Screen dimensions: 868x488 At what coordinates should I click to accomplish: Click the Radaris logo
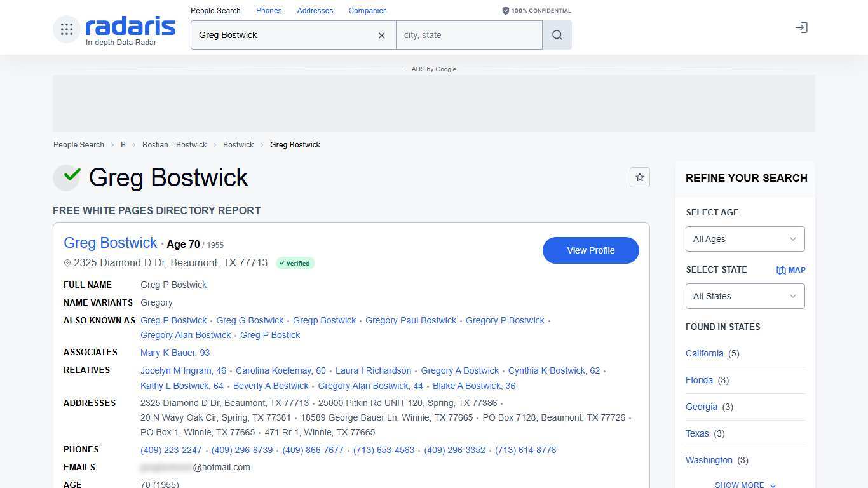click(130, 27)
